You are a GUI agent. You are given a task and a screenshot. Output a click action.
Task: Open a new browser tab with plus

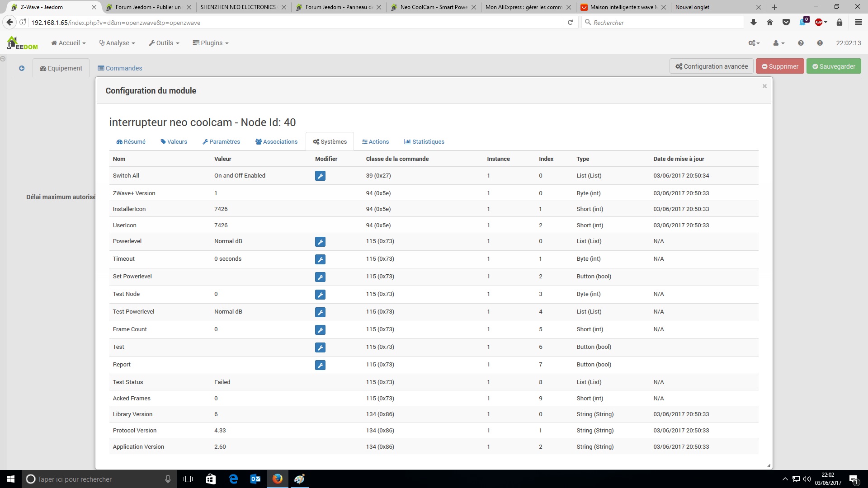774,7
